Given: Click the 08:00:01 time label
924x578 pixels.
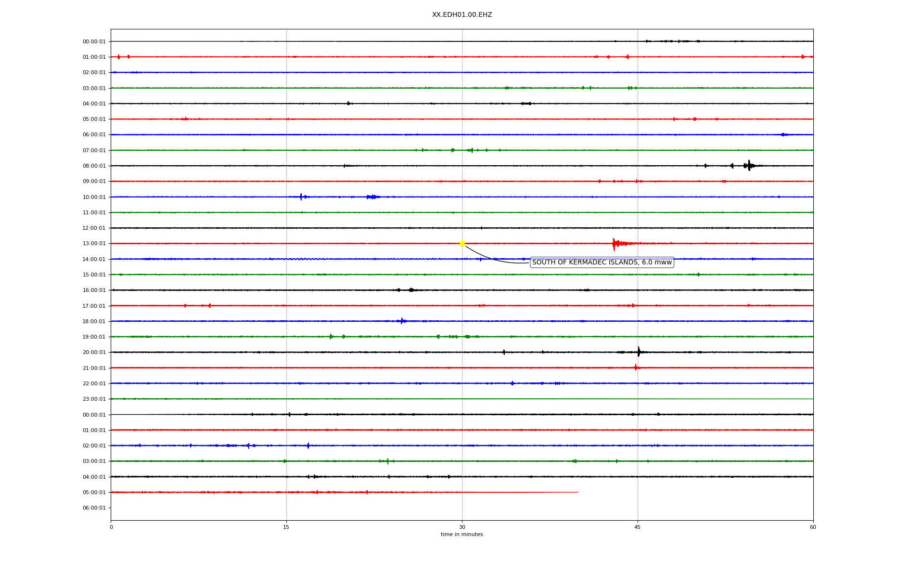Looking at the screenshot, I should [x=94, y=166].
